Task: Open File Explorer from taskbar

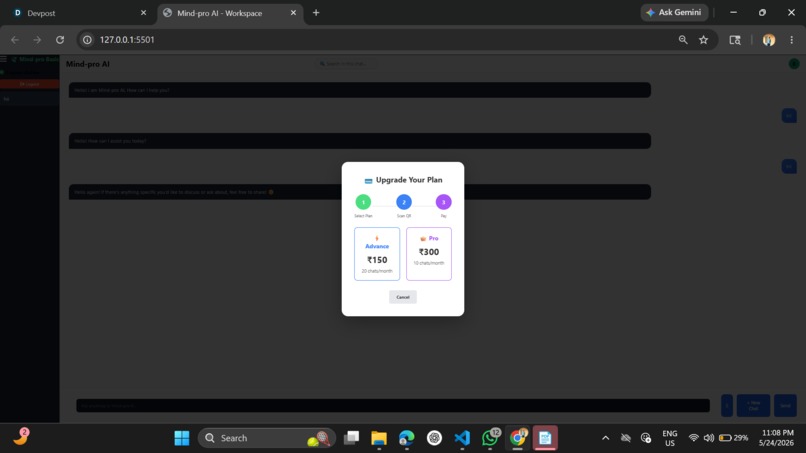Action: coord(379,438)
